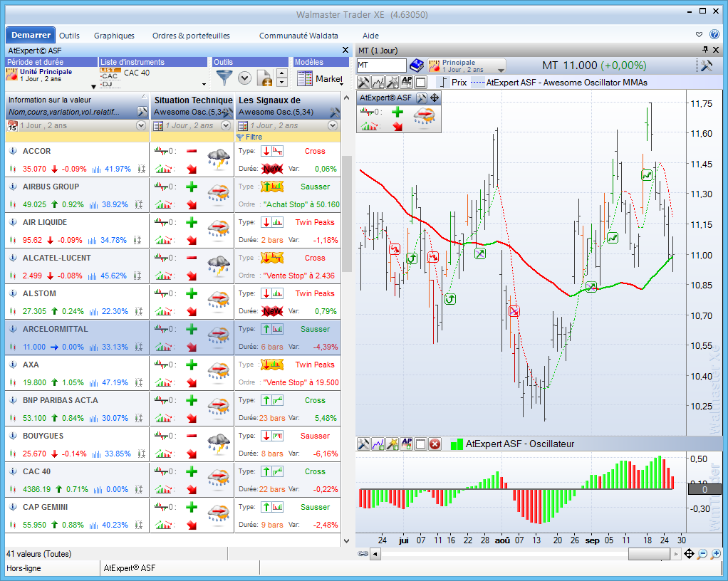This screenshot has height=581, width=728.
Task: Click the zero level marker on oscillator axis
Action: point(704,489)
